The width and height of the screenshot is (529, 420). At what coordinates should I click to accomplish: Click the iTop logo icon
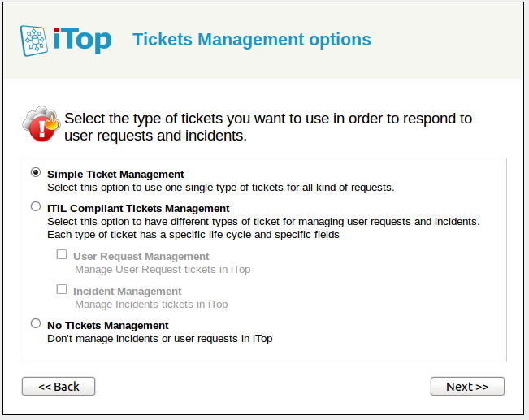(34, 40)
